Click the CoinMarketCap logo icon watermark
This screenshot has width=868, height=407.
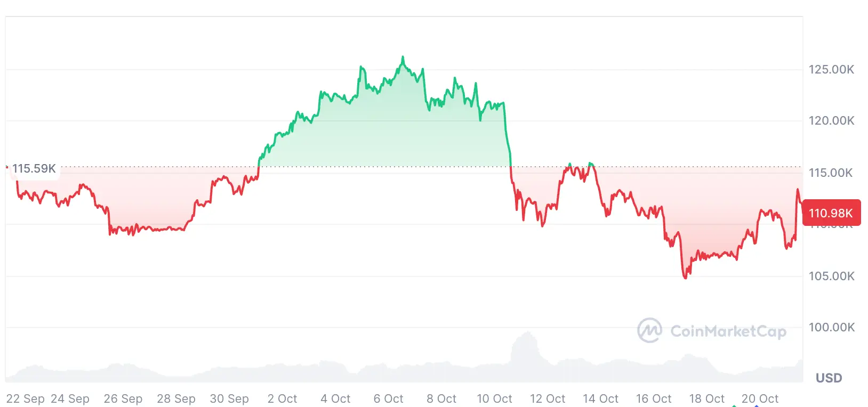click(x=649, y=330)
